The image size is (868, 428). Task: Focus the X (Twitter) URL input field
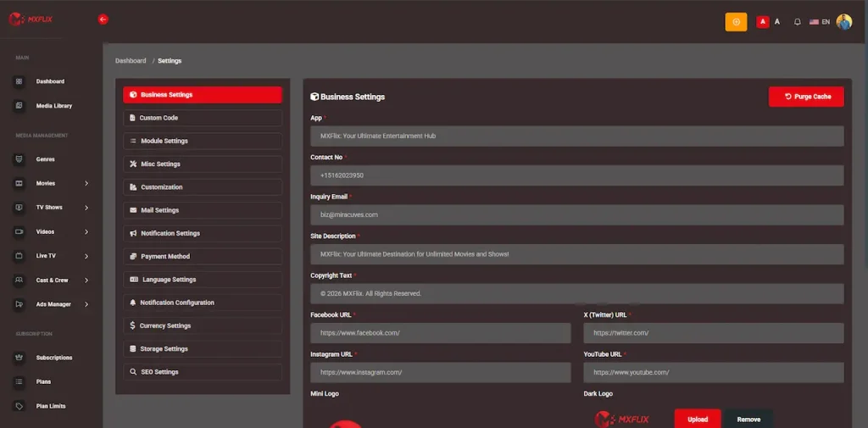coord(714,333)
